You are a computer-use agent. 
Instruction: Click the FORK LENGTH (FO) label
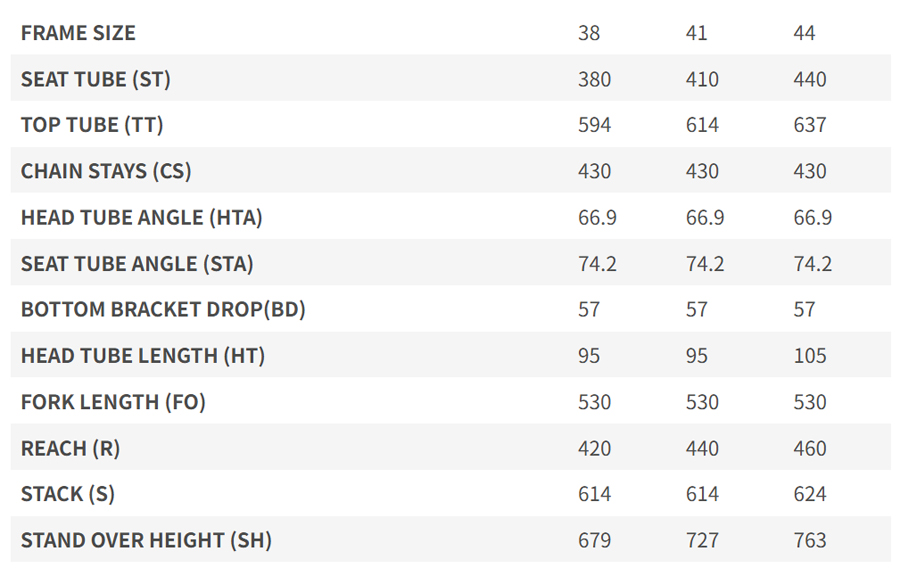[113, 402]
